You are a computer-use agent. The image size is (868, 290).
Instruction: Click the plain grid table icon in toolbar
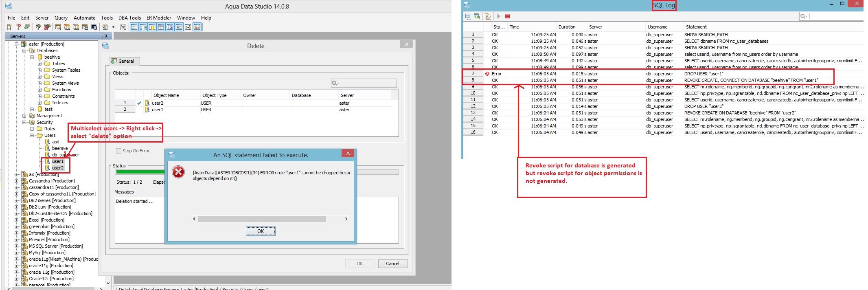(x=161, y=27)
